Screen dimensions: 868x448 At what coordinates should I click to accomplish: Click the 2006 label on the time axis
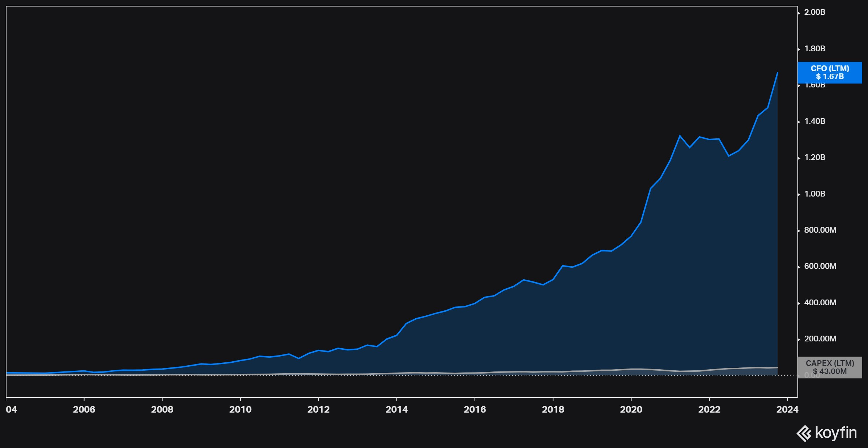pos(84,409)
